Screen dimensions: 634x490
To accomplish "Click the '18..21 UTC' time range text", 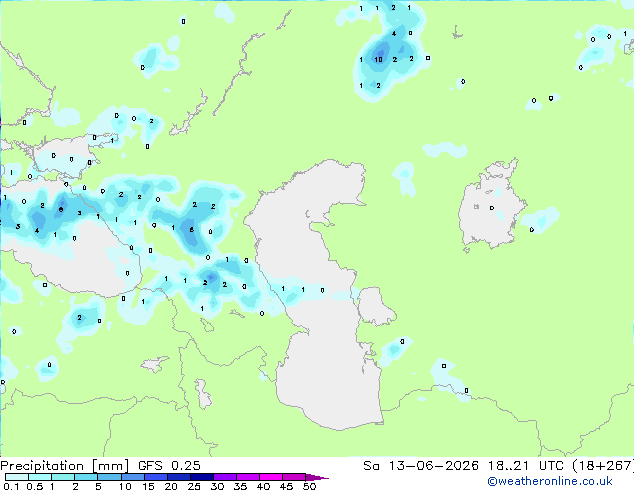I will [527, 466].
